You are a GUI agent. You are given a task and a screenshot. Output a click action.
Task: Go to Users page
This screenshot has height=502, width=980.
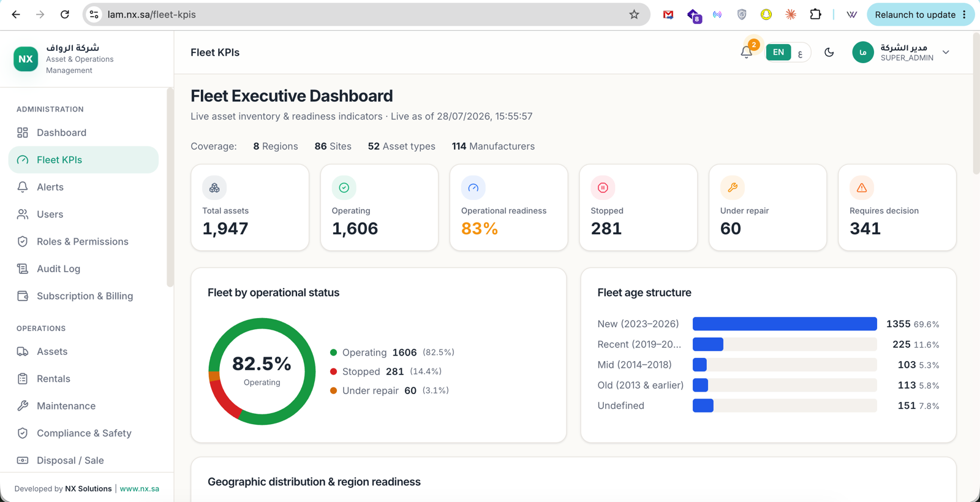coord(83,215)
